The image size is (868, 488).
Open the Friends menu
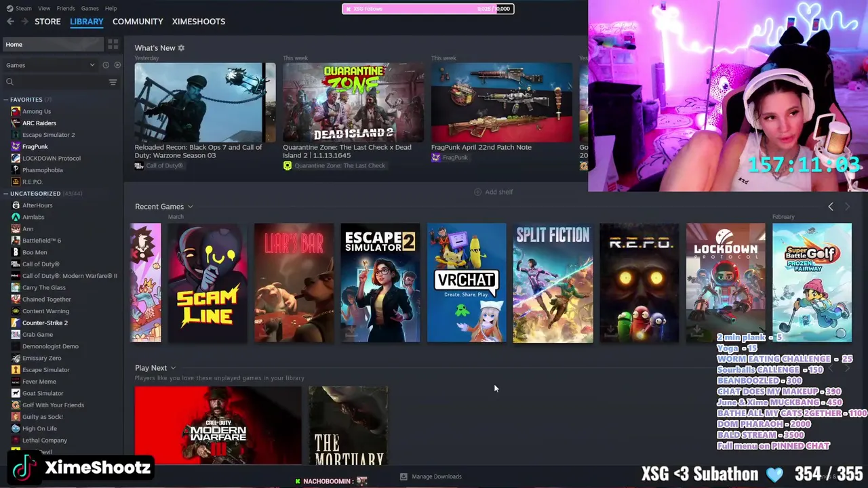pos(66,8)
